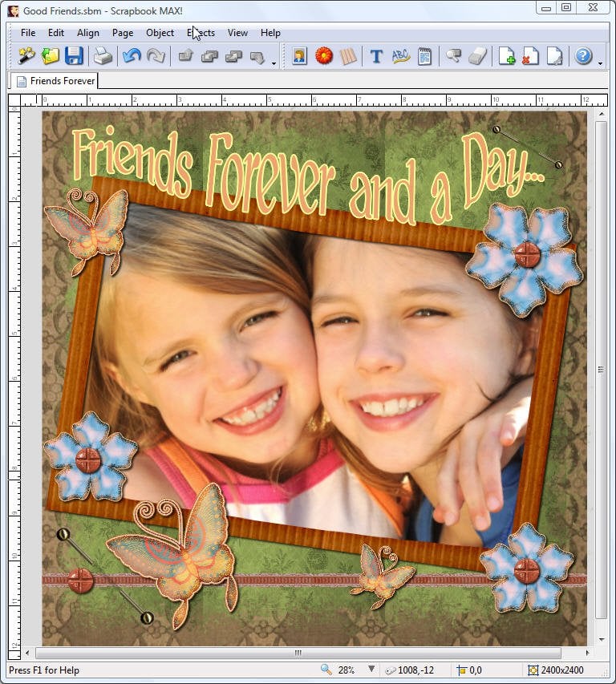This screenshot has width=616, height=684.
Task: Click the vertical scrollbar thumb
Action: 602,370
